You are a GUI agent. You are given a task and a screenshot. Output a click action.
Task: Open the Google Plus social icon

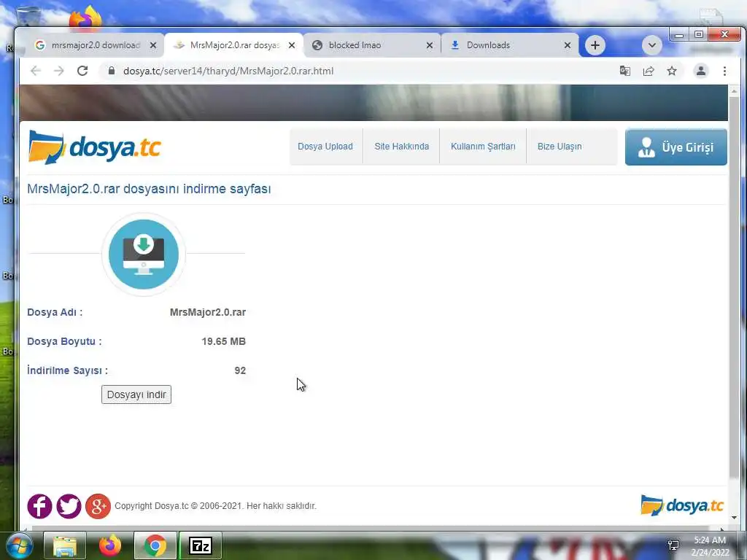click(x=98, y=506)
